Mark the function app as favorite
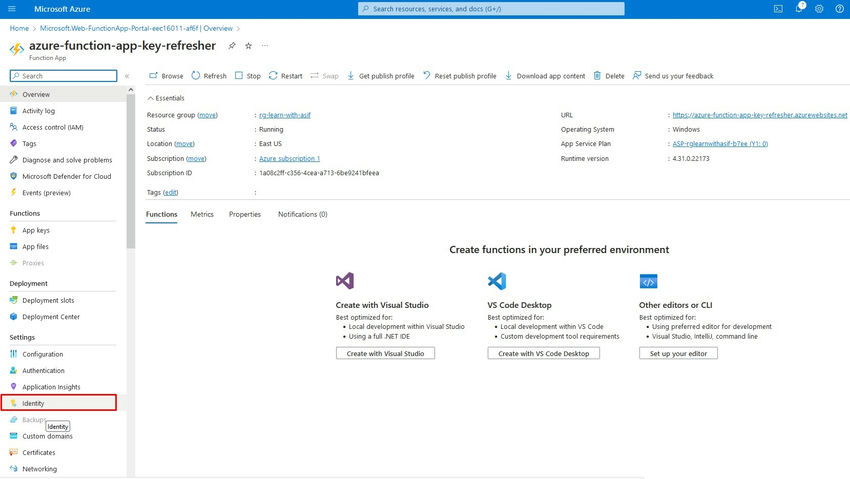 (248, 46)
